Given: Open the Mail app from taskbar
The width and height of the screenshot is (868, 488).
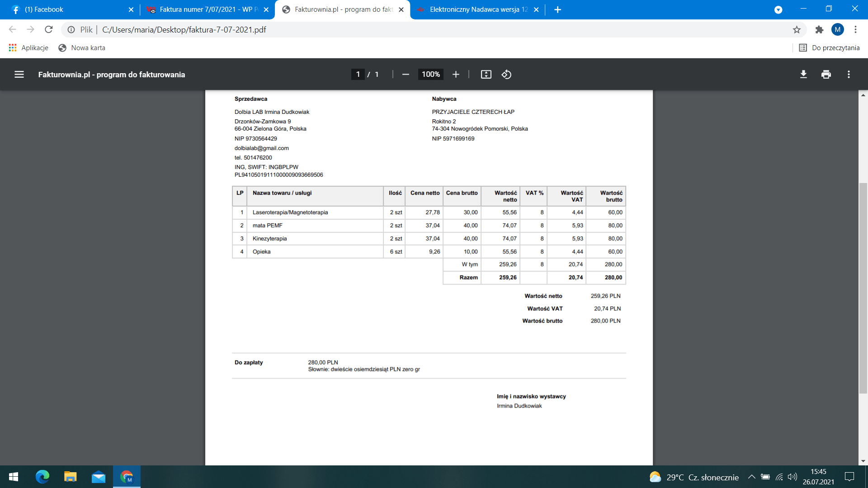Looking at the screenshot, I should click(x=99, y=477).
